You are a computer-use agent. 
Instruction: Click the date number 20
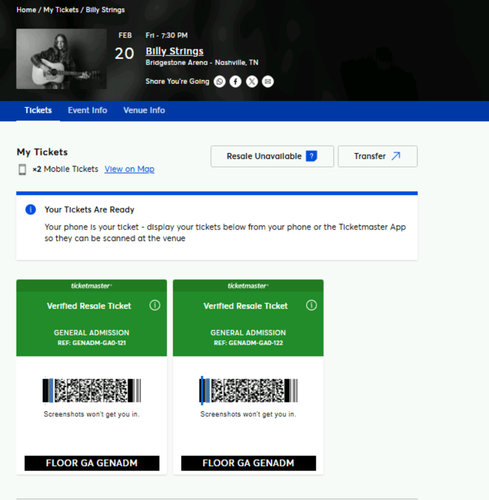pos(124,53)
